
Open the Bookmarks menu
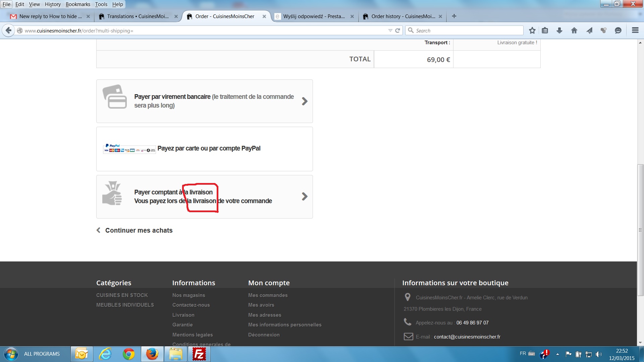point(78,4)
